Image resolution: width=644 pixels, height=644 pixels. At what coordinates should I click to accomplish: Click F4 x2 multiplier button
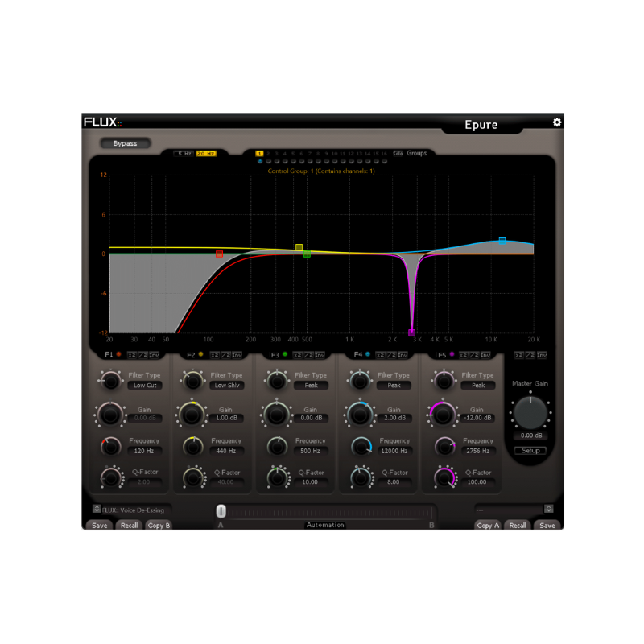pyautogui.click(x=380, y=355)
